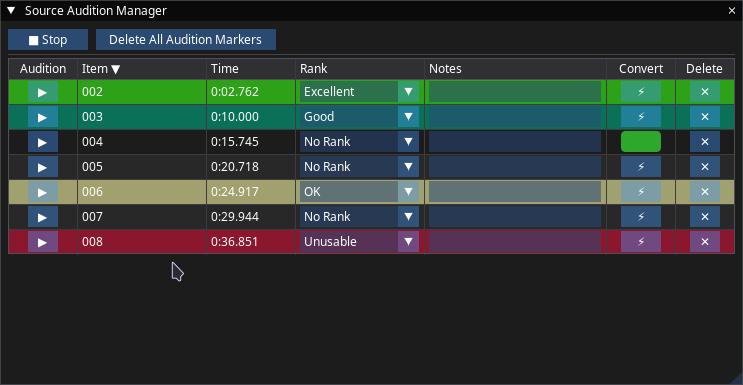Focus the notes field of item 003
Image resolution: width=743 pixels, height=385 pixels.
[515, 117]
